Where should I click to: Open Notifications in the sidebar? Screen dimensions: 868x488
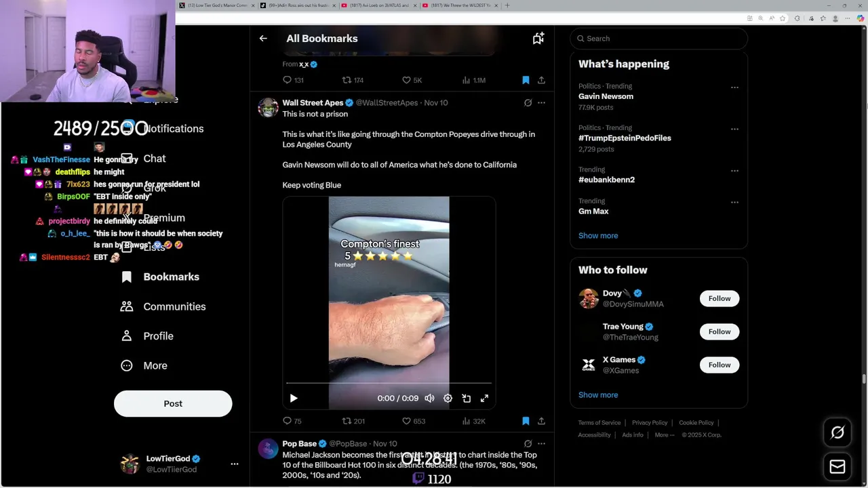173,129
